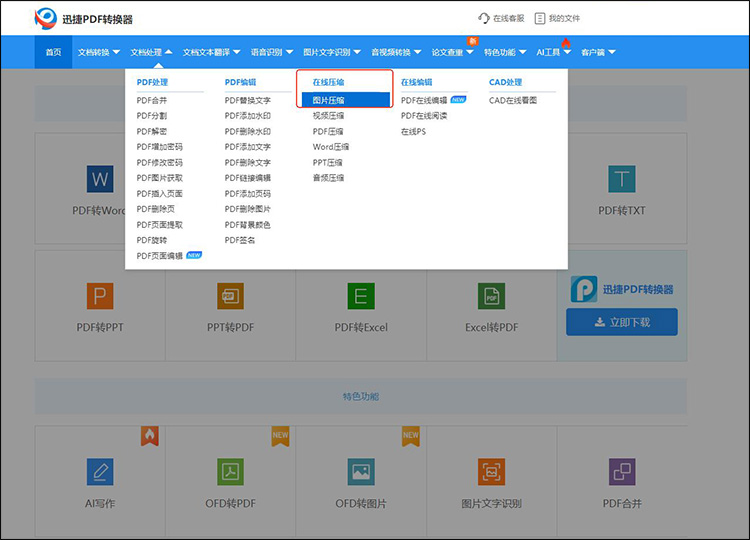Choose PDF合并 under PDF处理 menu
750x540 pixels.
152,100
